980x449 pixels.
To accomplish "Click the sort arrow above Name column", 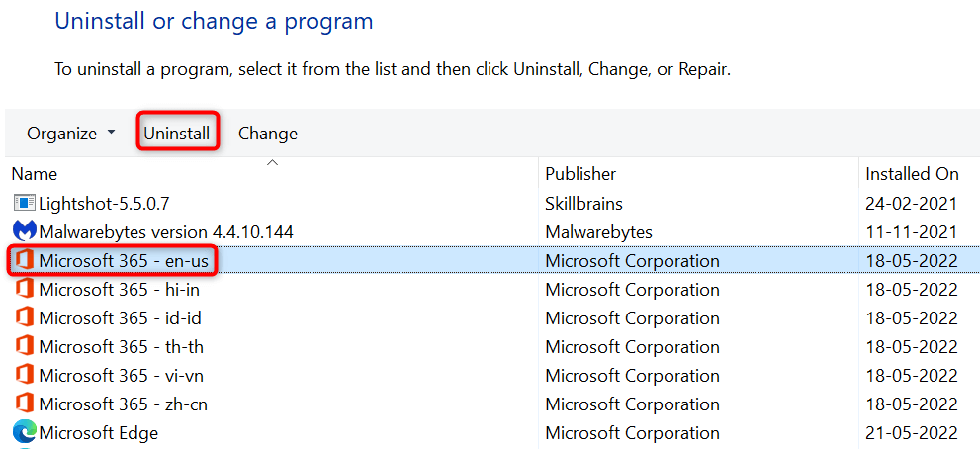I will coord(273,162).
